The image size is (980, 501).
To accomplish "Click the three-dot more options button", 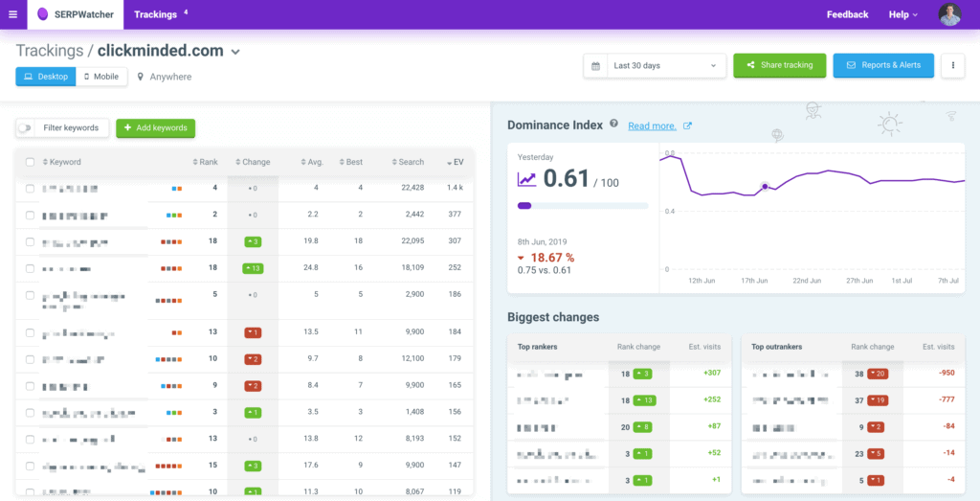I will coord(952,65).
